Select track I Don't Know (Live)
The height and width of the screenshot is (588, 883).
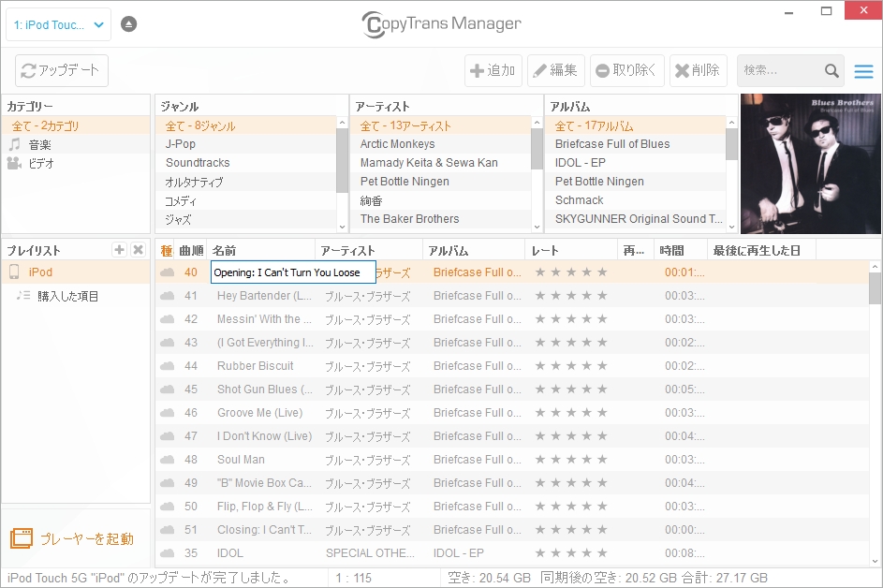coord(264,436)
